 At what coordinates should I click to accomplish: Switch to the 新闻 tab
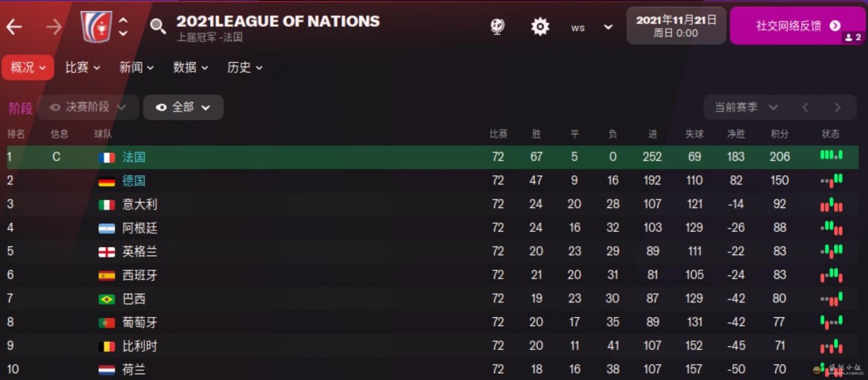coord(136,67)
